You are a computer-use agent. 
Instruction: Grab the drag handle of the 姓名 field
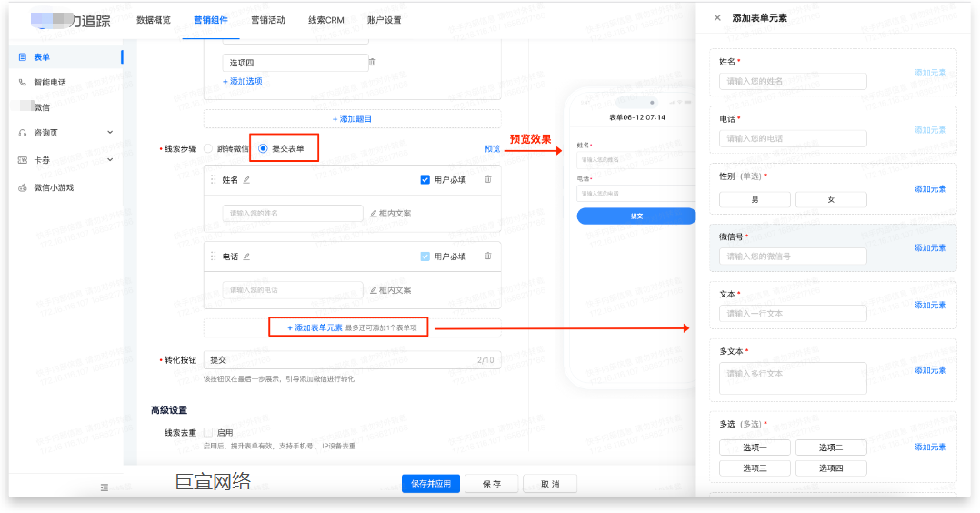pos(213,179)
